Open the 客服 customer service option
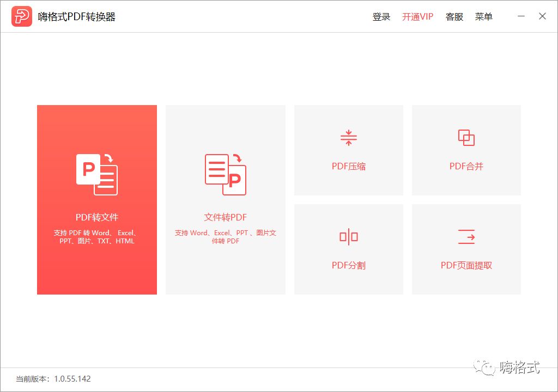The width and height of the screenshot is (558, 392). [454, 16]
